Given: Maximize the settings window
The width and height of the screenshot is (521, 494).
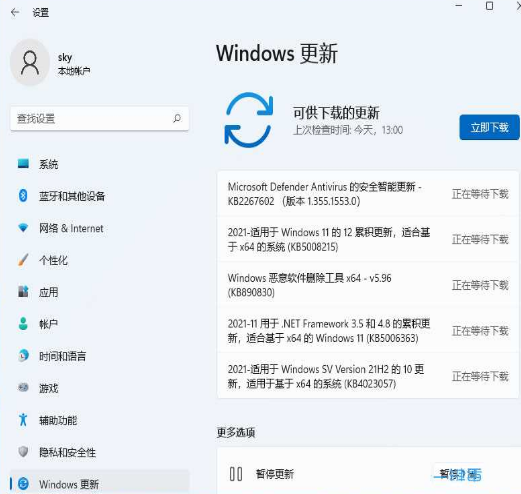Looking at the screenshot, I should pyautogui.click(x=489, y=6).
